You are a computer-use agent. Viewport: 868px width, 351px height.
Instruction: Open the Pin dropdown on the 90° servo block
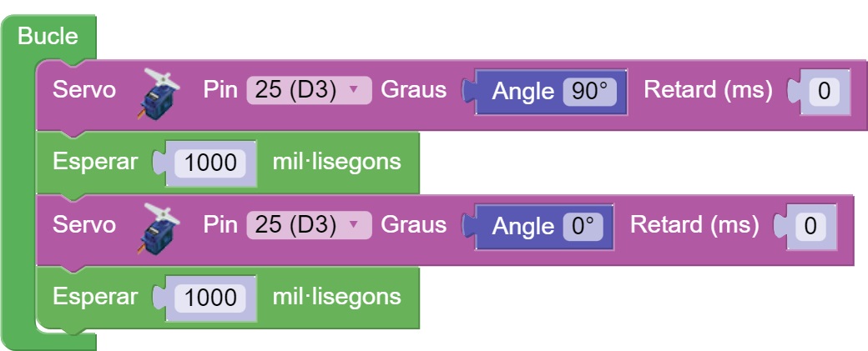point(308,90)
